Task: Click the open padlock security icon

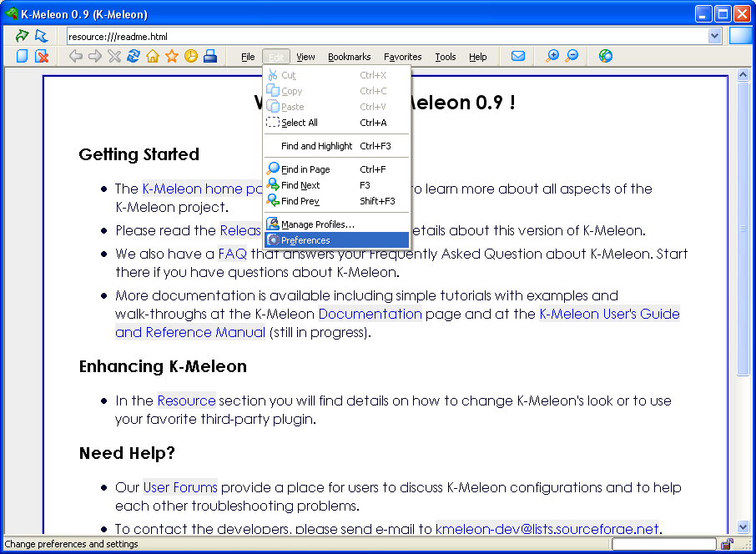Action: 727,544
